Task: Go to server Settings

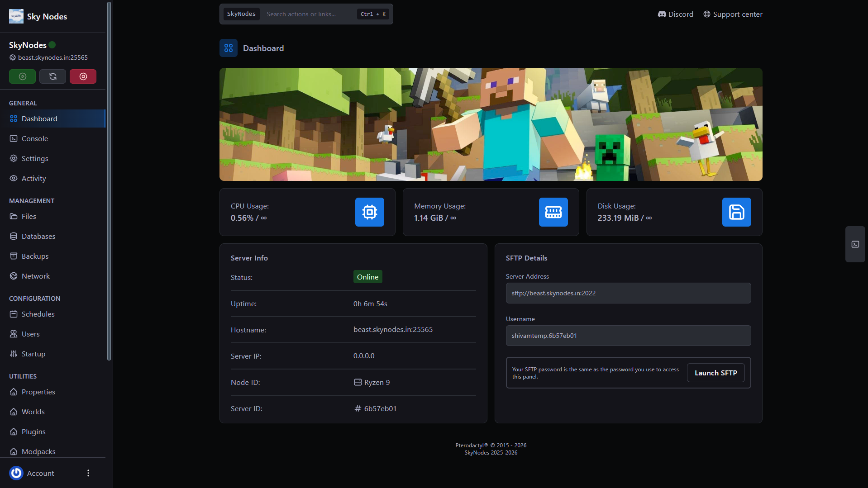Action: 52,158
